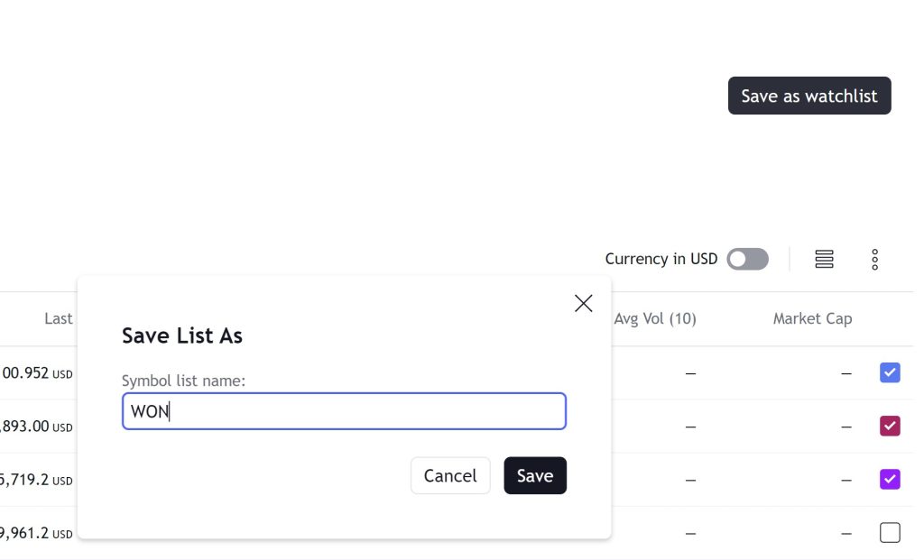This screenshot has width=924, height=560.
Task: Select the row showing 5,719.2 USD
Action: pos(36,480)
